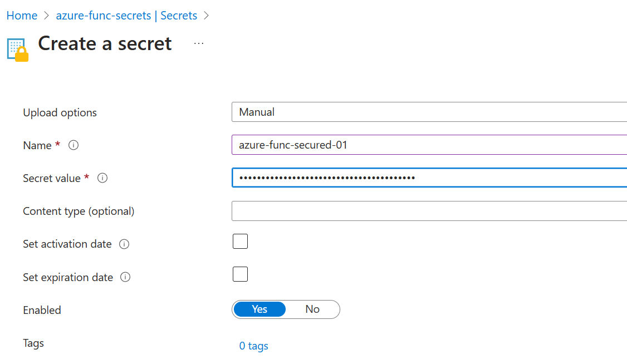Click chevron after azure-func-secrets breadcrumb
Image resolution: width=627 pixels, height=364 pixels.
point(207,16)
